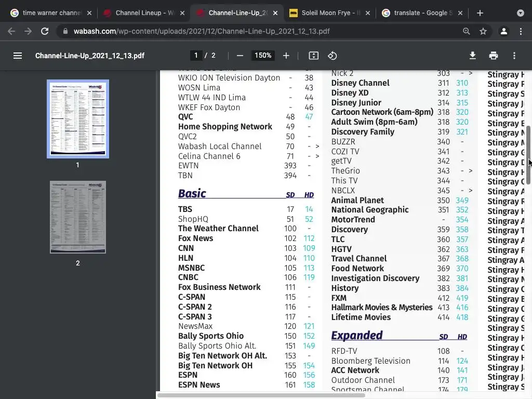Click the Lifetime Movies entry
The height and width of the screenshot is (399, 532).
point(361,317)
